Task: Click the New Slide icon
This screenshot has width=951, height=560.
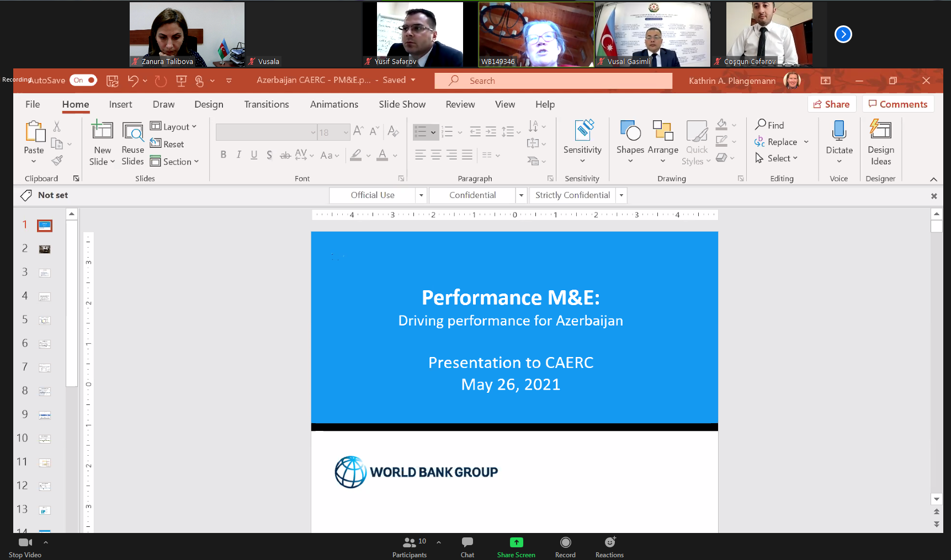Action: tap(102, 131)
